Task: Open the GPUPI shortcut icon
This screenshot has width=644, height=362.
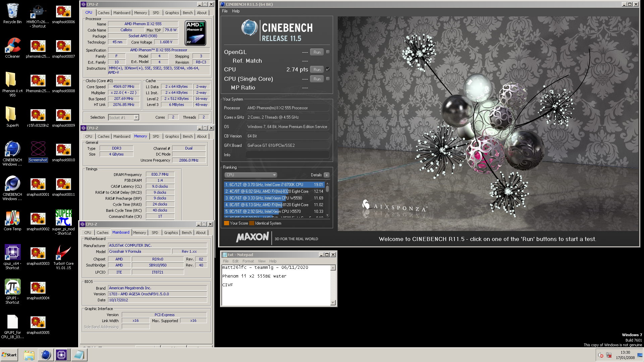Action: point(12,292)
